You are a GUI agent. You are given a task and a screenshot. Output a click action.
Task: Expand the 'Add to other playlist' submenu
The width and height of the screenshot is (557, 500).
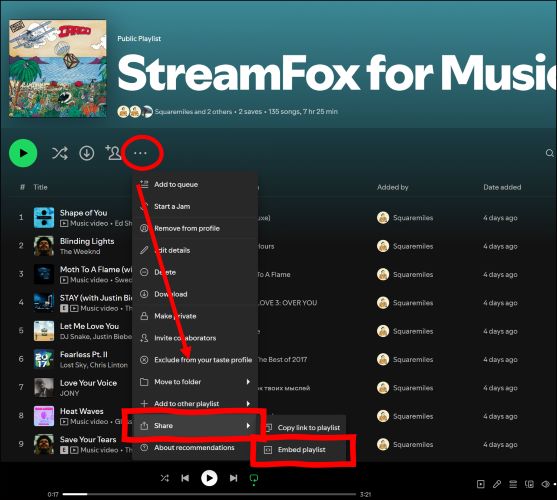(x=195, y=404)
